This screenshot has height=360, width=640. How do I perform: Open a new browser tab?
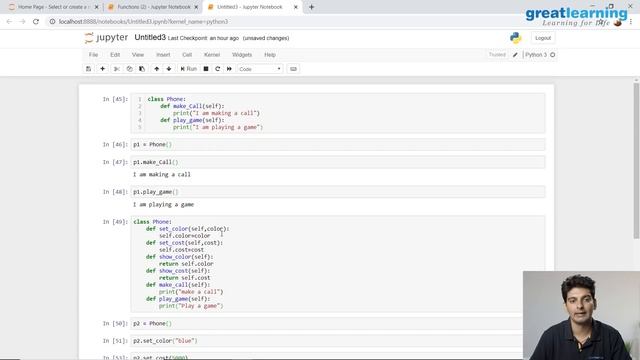tap(311, 7)
